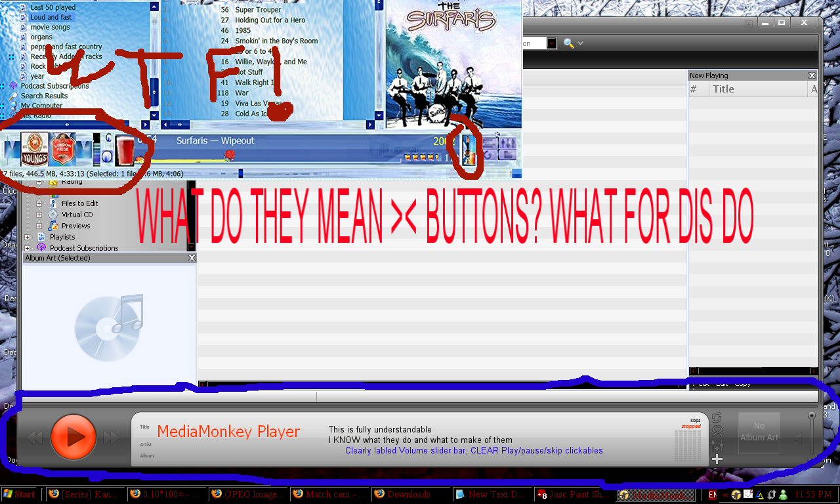Screen dimensions: 840x504
Task: Click the search magnifier icon in toolbar
Action: [568, 43]
